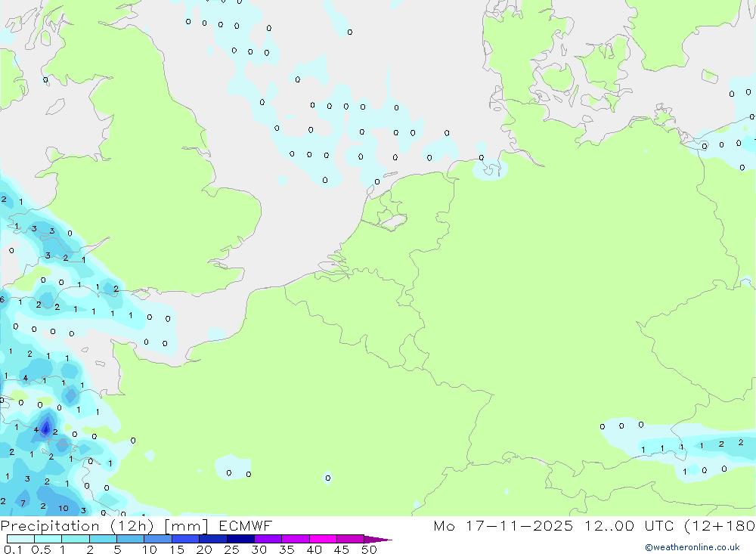Click the word "Precipitation" in the title
The image size is (756, 554).
coord(50,526)
